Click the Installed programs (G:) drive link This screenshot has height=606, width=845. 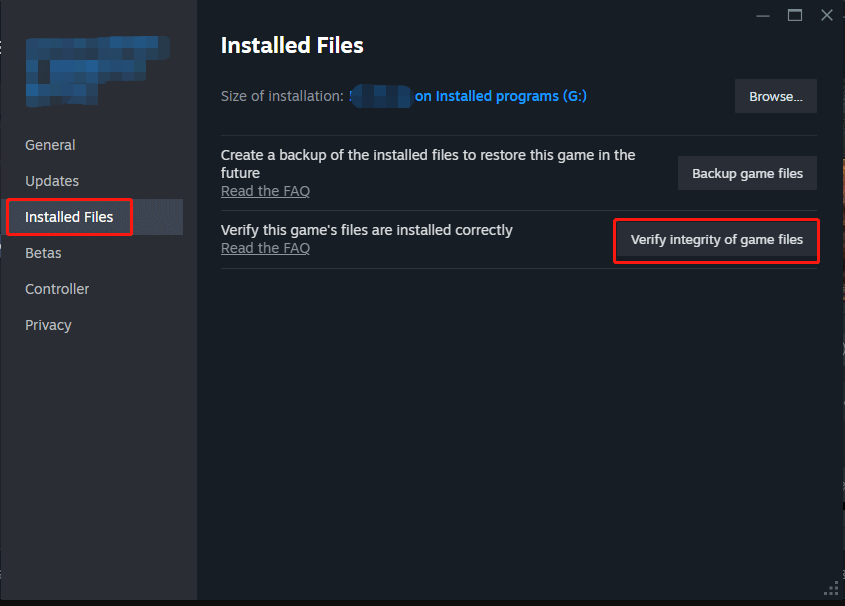pyautogui.click(x=501, y=96)
